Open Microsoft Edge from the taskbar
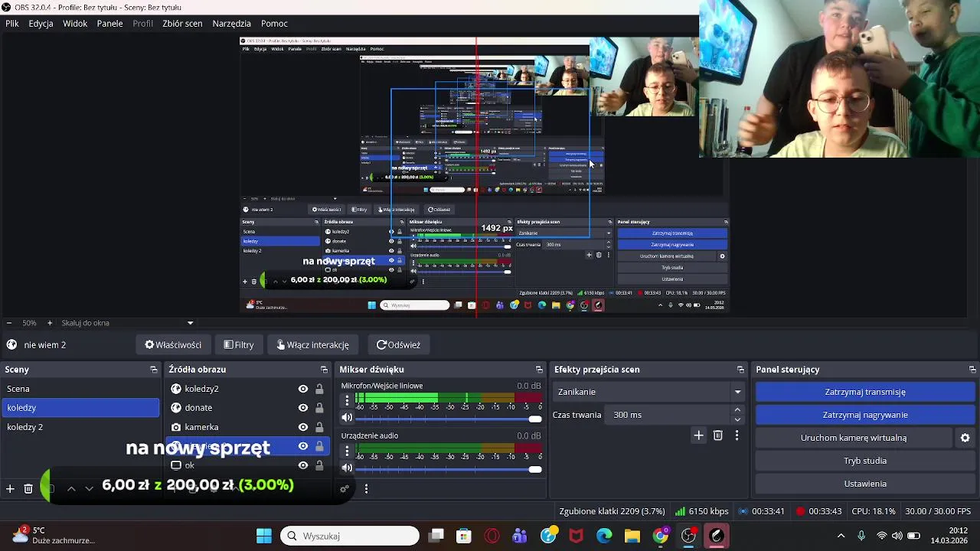980x551 pixels. click(x=604, y=536)
